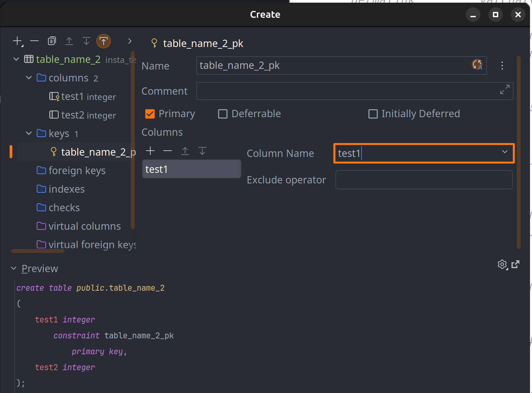Click the tree panel vertical scrollbar
Screen dimensions: 532x393
(x=133, y=140)
